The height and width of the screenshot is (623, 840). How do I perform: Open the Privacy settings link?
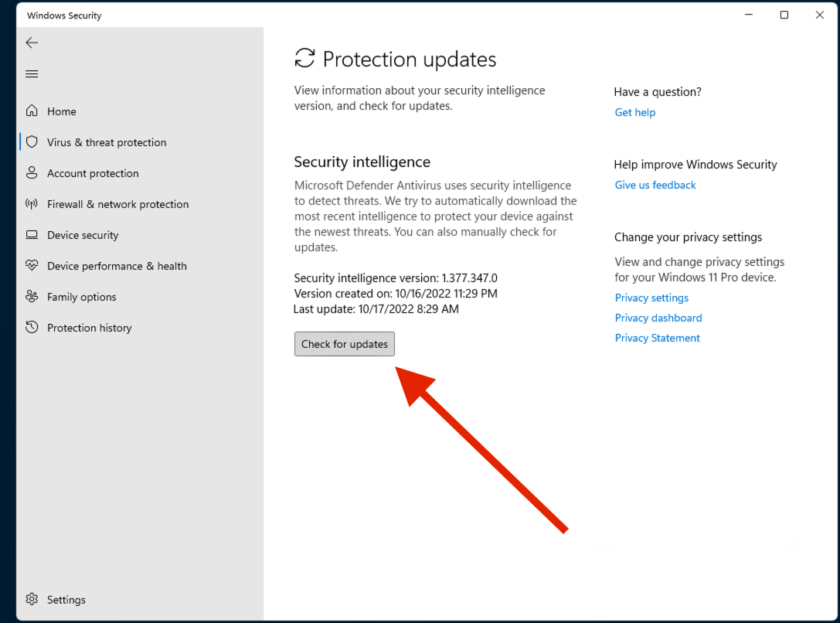[x=651, y=298]
